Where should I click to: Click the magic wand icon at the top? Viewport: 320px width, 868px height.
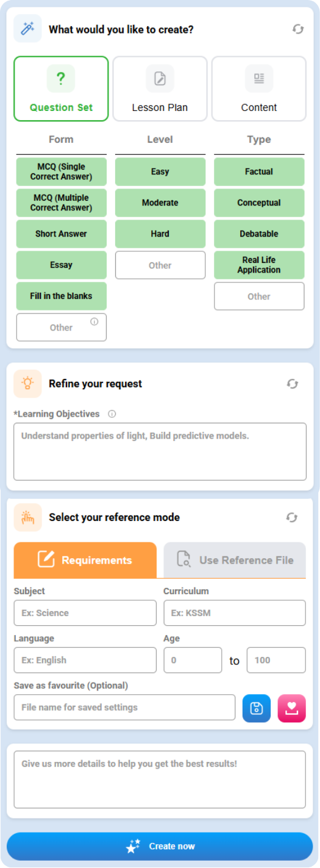[x=28, y=29]
